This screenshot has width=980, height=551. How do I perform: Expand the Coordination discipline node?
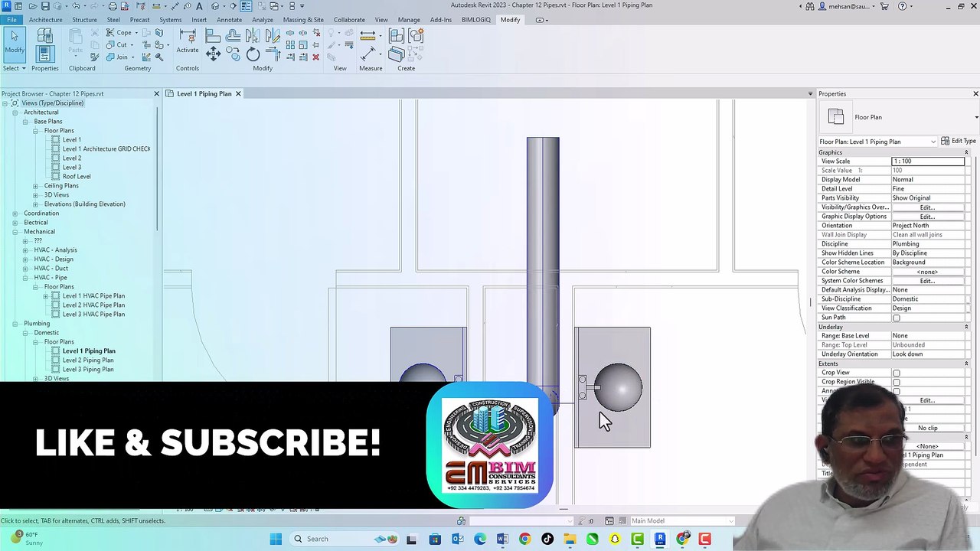point(15,214)
